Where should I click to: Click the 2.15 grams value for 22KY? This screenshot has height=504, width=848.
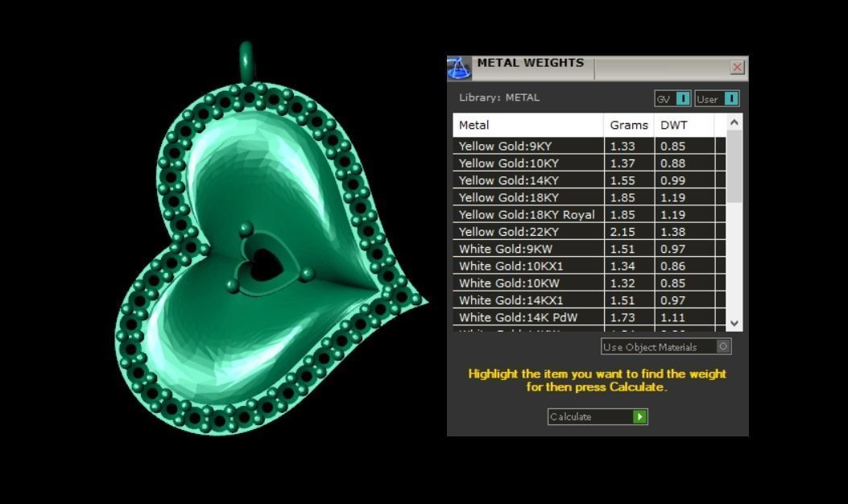coord(623,232)
